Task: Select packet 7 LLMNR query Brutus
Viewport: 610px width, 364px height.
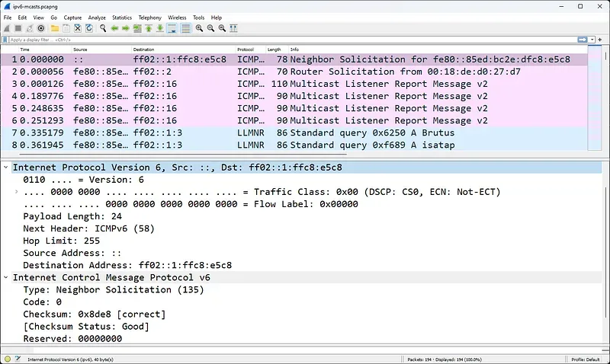Action: coord(294,133)
